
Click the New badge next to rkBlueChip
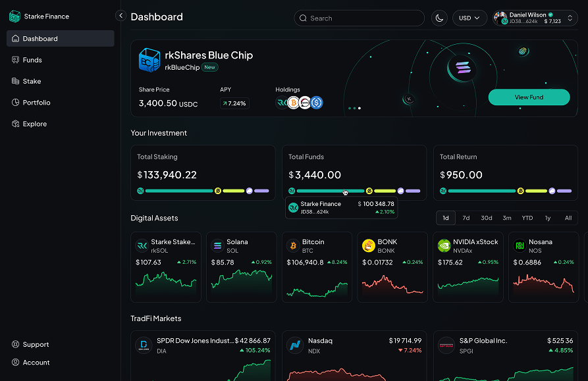click(x=209, y=67)
